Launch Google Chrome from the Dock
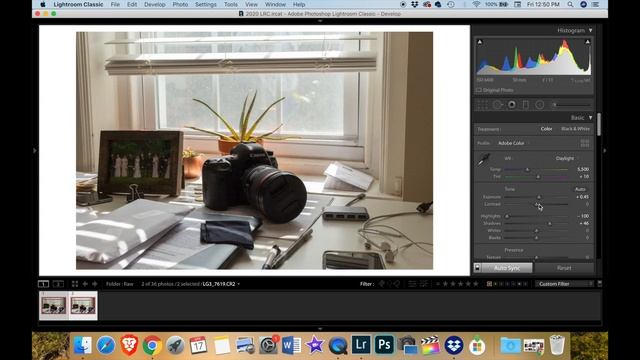The width and height of the screenshot is (640, 360). point(152,345)
